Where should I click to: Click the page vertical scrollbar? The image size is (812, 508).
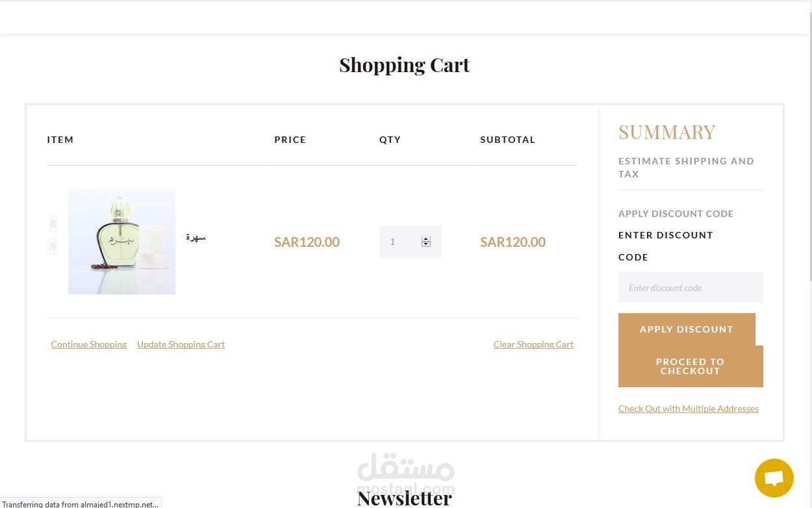(x=809, y=195)
